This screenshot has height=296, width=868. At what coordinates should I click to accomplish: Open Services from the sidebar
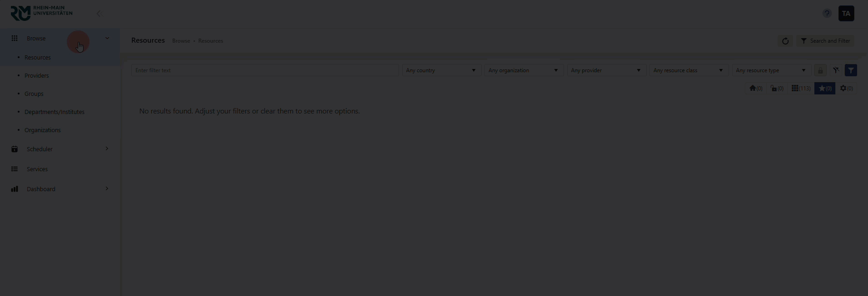[x=37, y=169]
